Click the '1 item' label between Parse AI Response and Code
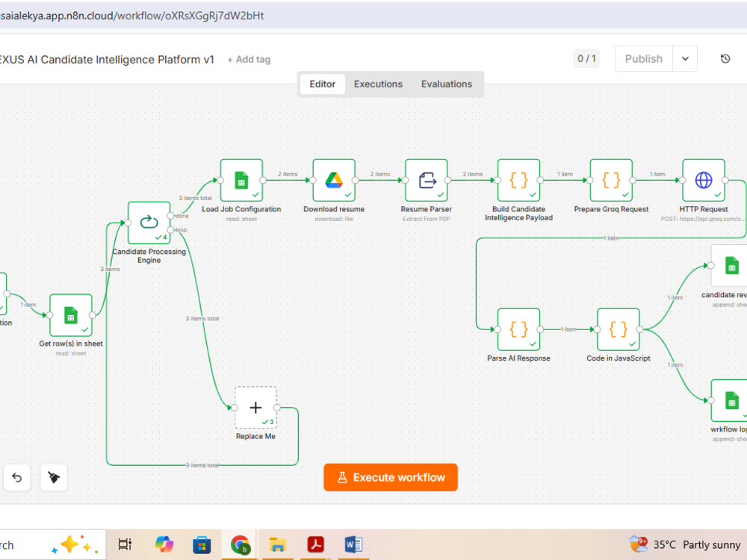Image resolution: width=747 pixels, height=560 pixels. tap(568, 329)
